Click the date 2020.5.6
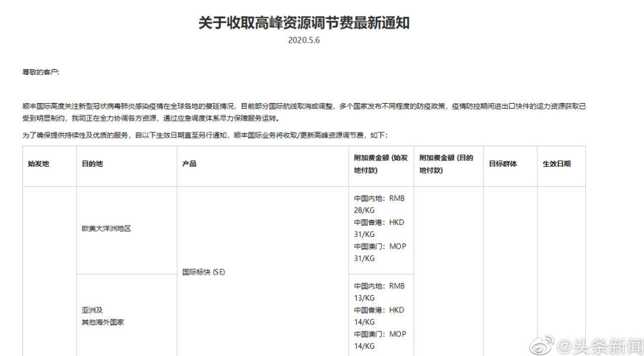The height and width of the screenshot is (356, 644). (304, 40)
